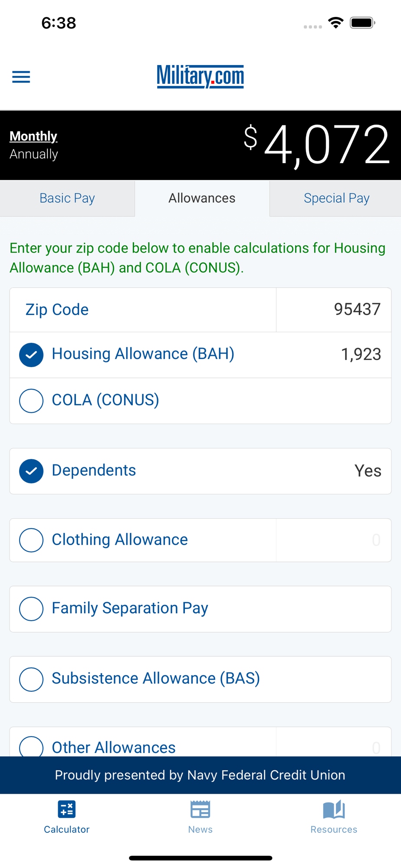Uncheck Housing Allowance (BAH)
This screenshot has height=868, width=401.
[x=31, y=355]
